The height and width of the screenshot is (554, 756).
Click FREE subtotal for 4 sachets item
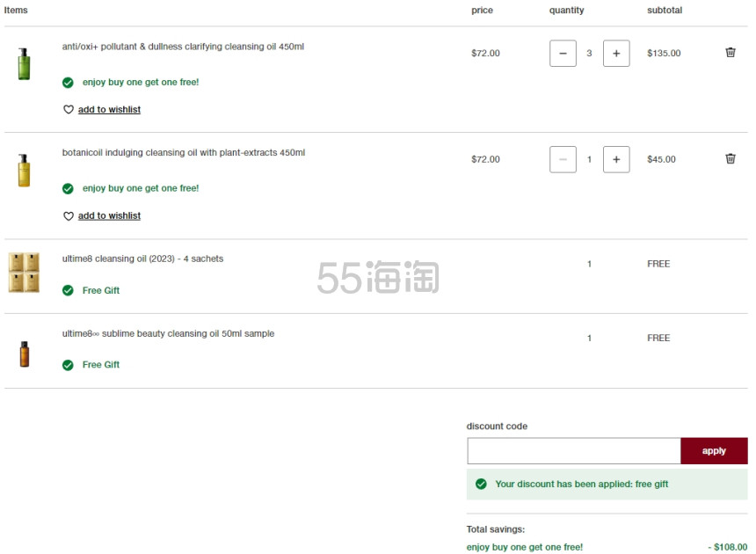(x=658, y=264)
